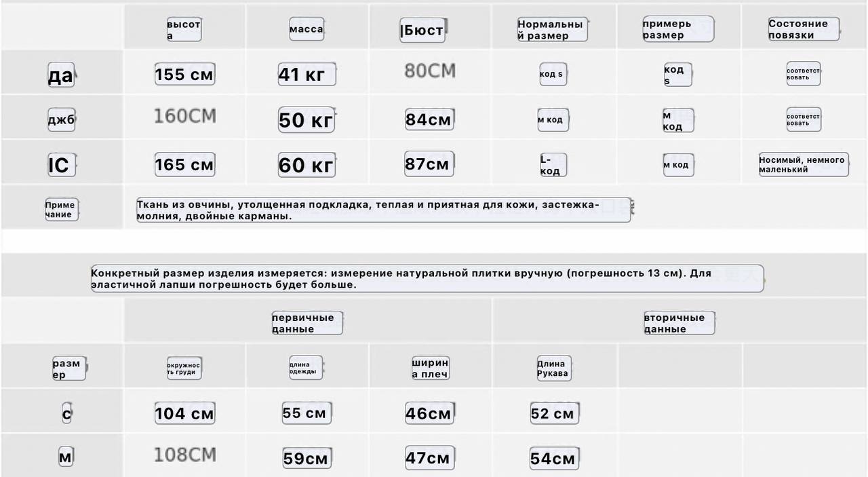Viewport: 868px width, 477px height.
Task: Select the 84см bust value
Action: coord(429,119)
